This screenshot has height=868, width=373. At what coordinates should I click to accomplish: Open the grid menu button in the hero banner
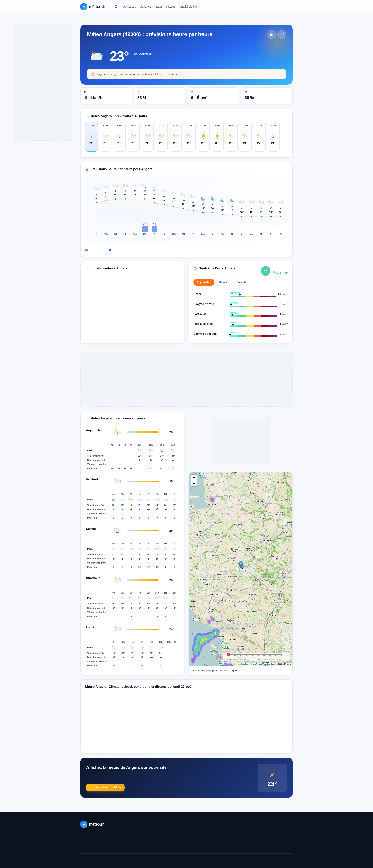coord(271,34)
